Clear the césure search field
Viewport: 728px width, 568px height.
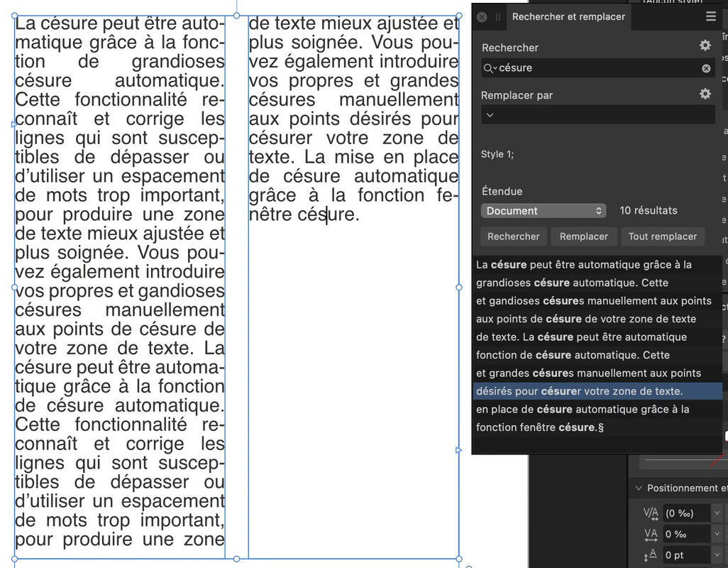point(706,68)
